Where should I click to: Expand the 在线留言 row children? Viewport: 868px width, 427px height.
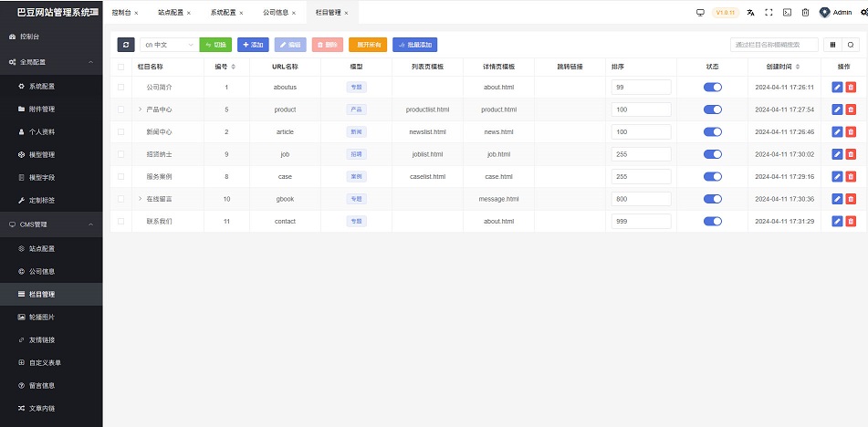[140, 199]
